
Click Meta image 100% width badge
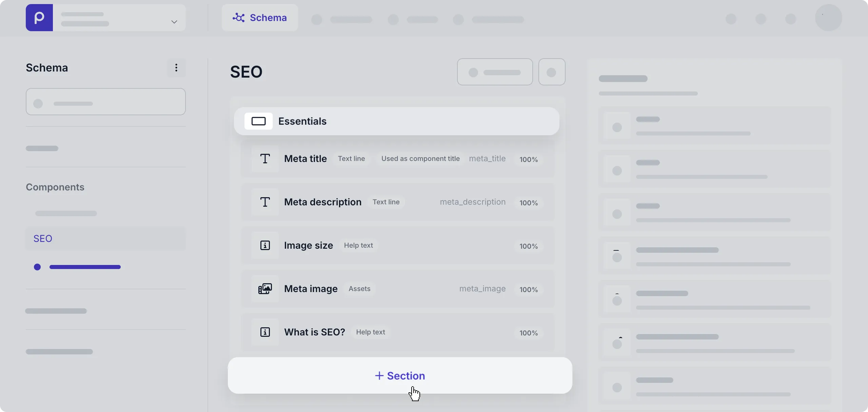529,289
